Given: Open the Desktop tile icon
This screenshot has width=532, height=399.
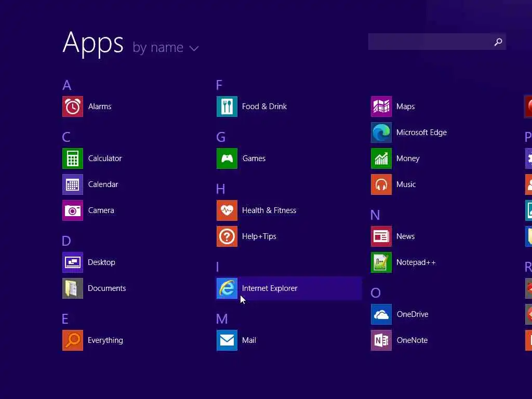Looking at the screenshot, I should pyautogui.click(x=73, y=262).
